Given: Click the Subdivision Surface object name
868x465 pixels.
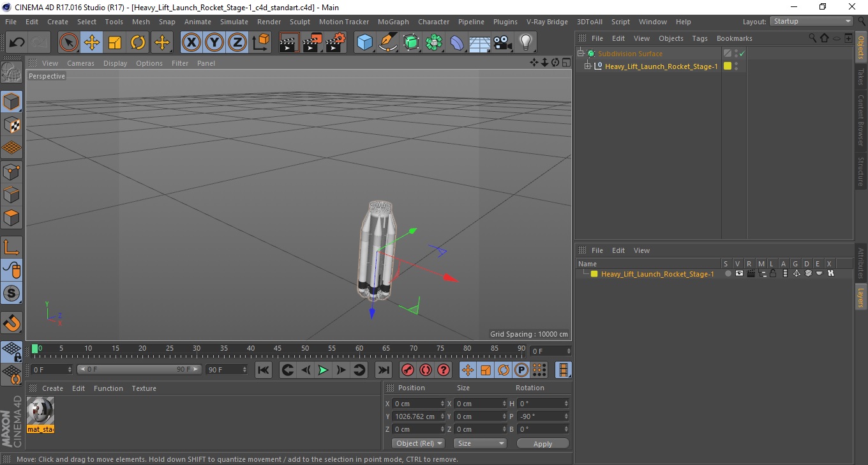Looking at the screenshot, I should coord(630,54).
